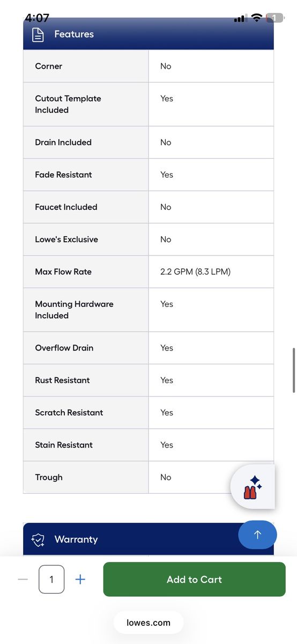This screenshot has width=297, height=644.
Task: Increase quantity with the plus icon
Action: pos(80,580)
